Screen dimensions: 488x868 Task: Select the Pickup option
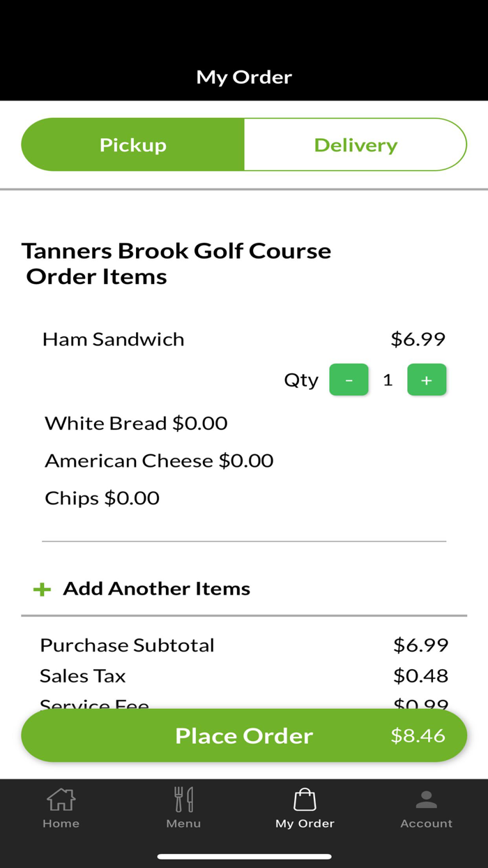(132, 144)
